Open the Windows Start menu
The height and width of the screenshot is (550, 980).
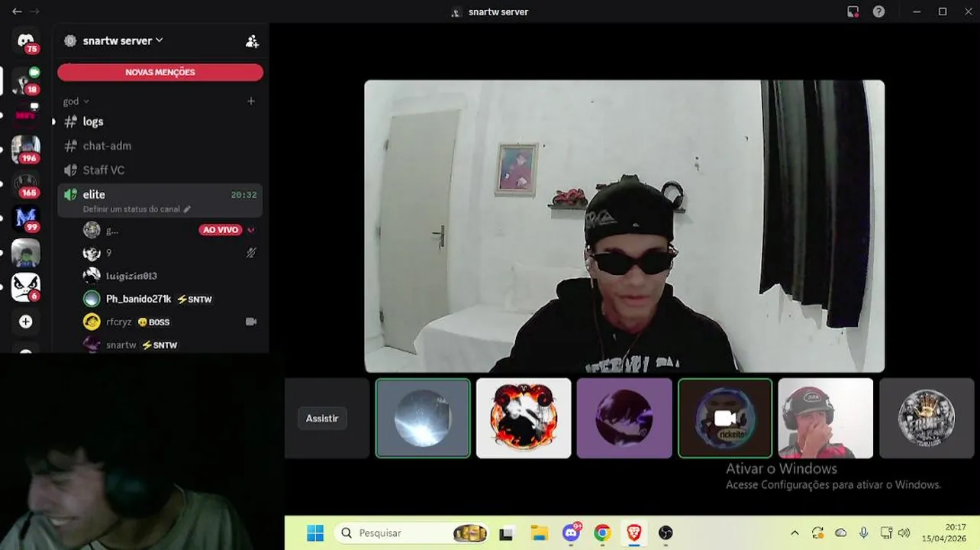pyautogui.click(x=314, y=532)
